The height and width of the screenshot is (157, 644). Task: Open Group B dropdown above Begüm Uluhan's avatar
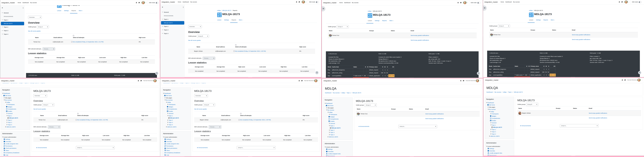pyautogui.click(x=532, y=104)
